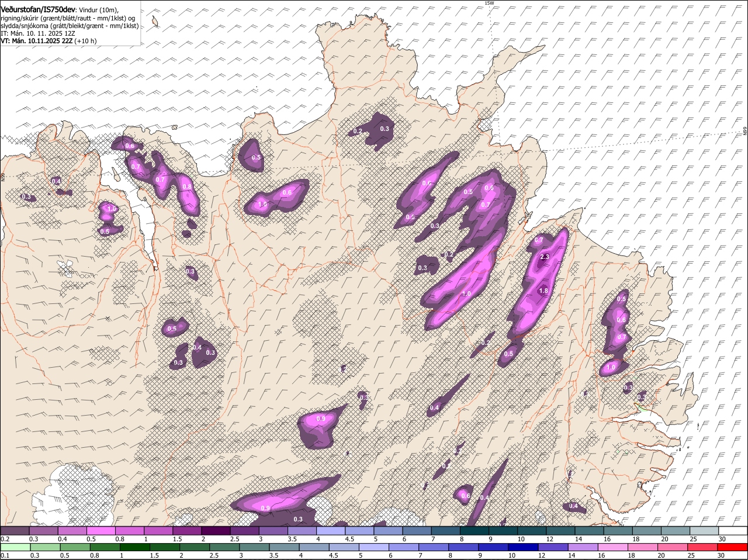Screen dimensions: 748x560
Task: Click the valid time VT 22Z label
Action: [49, 41]
